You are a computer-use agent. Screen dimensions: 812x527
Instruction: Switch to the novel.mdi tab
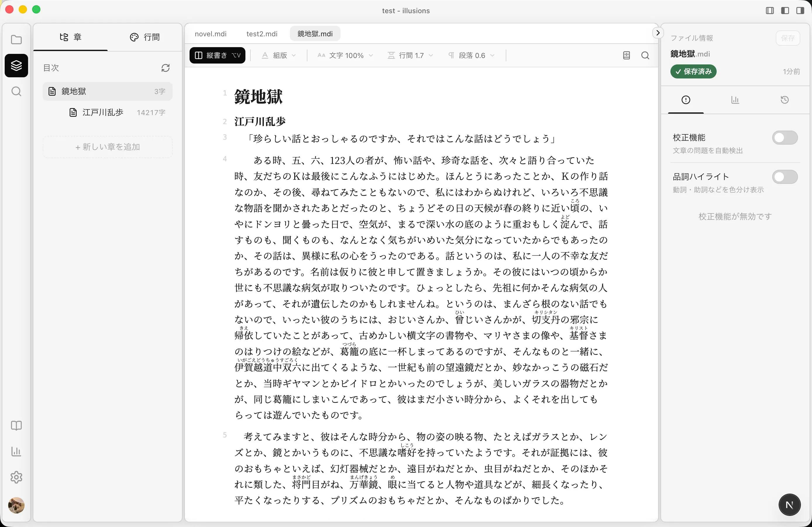(211, 34)
